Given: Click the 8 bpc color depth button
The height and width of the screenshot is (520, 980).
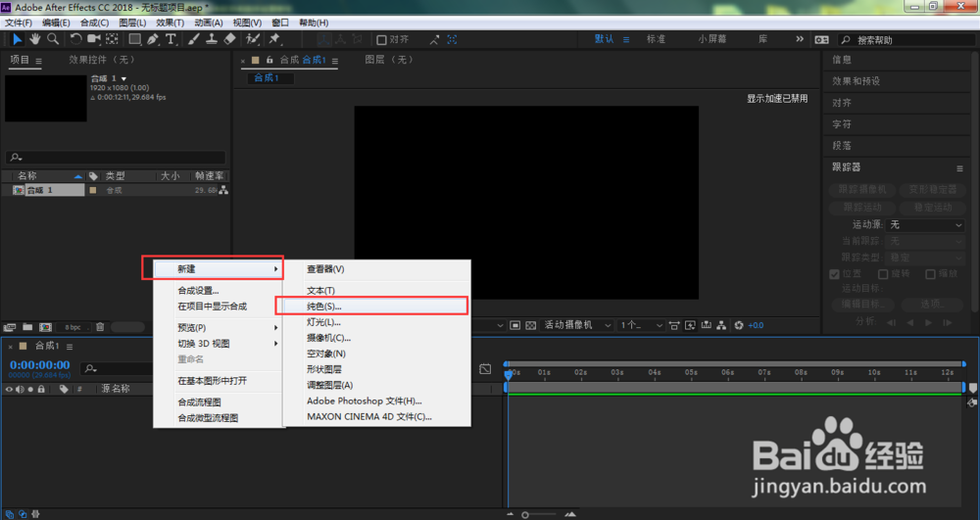Looking at the screenshot, I should 73,327.
